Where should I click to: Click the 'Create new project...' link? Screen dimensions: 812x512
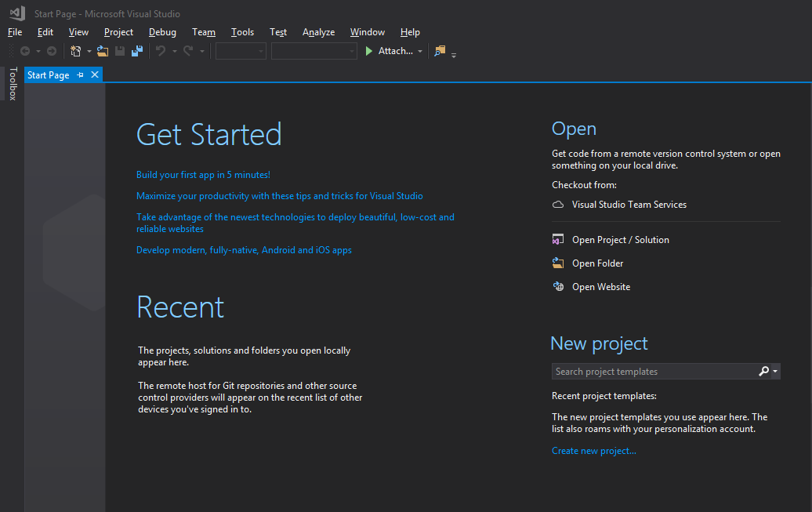click(594, 451)
